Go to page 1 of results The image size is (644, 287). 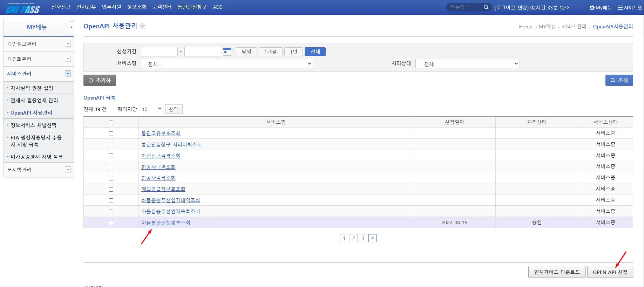click(x=344, y=238)
